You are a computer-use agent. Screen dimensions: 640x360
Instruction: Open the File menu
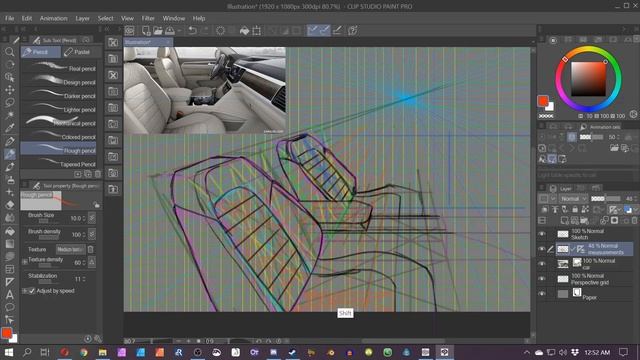9,18
